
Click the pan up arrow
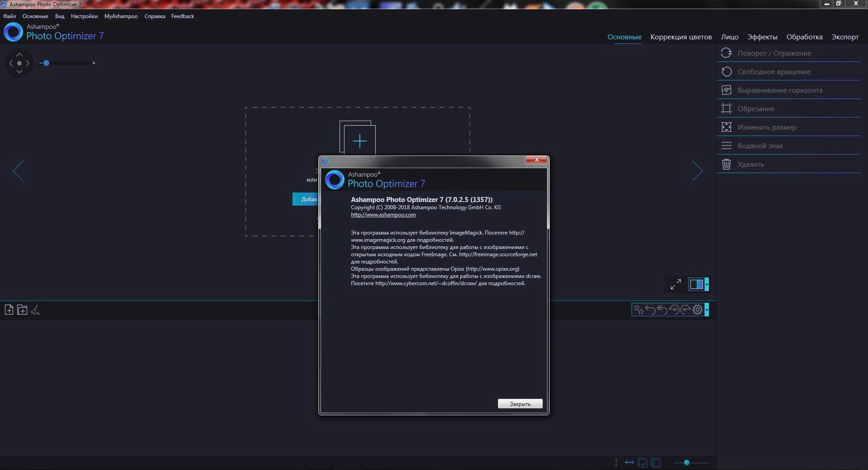(19, 54)
